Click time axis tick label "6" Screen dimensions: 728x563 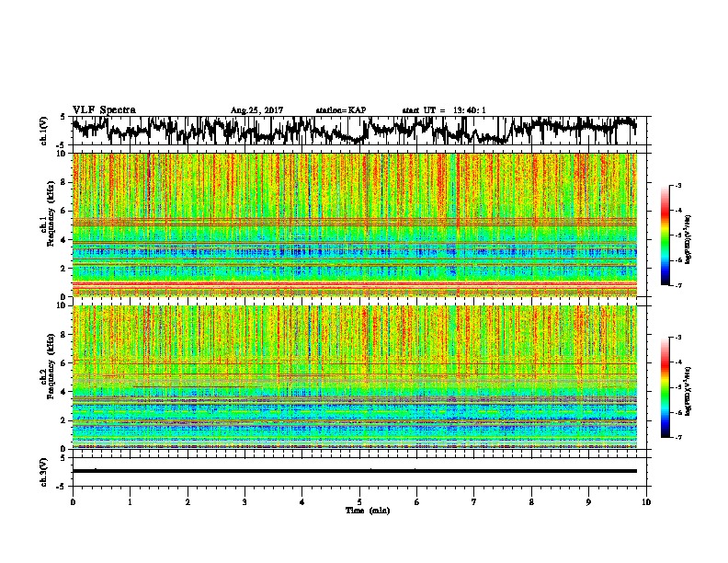pyautogui.click(x=417, y=502)
